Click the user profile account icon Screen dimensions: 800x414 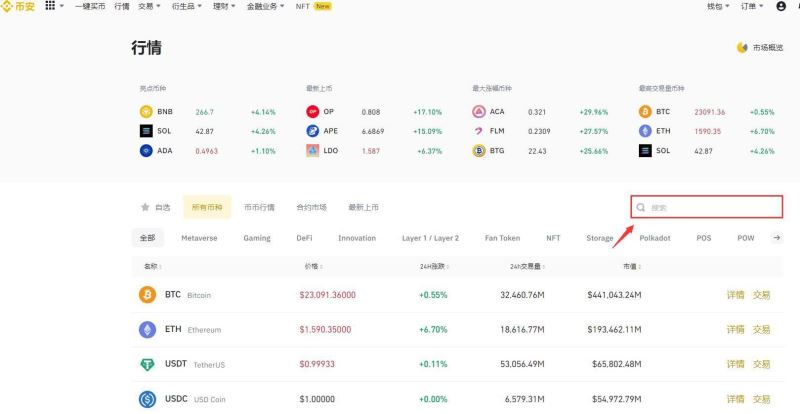pos(780,6)
